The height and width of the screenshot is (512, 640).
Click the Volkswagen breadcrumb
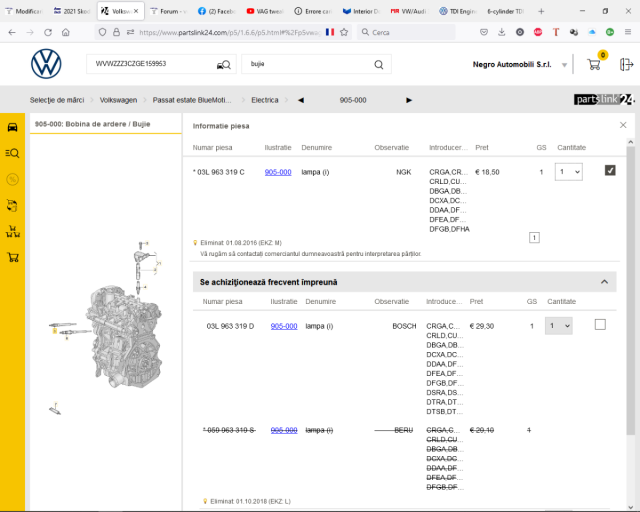pyautogui.click(x=118, y=100)
